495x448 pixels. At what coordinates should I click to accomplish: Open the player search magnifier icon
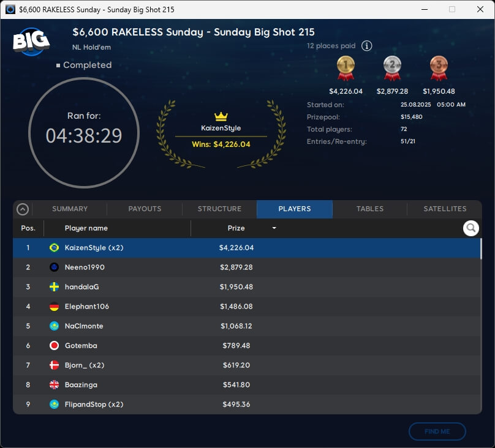(470, 228)
